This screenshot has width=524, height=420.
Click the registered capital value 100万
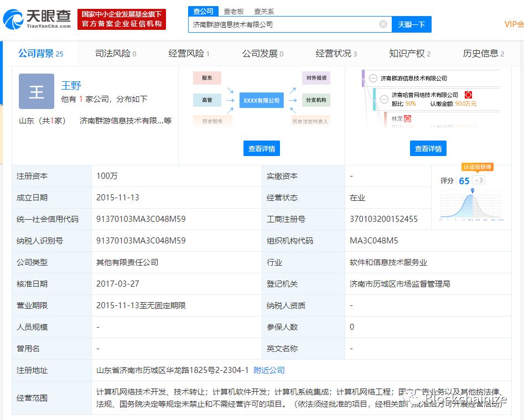click(107, 176)
